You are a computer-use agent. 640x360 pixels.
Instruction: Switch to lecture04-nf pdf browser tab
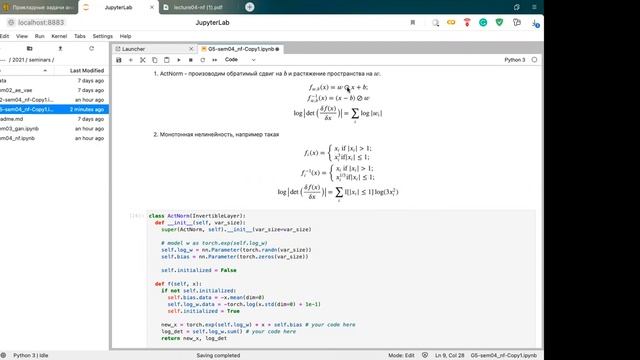pos(198,7)
